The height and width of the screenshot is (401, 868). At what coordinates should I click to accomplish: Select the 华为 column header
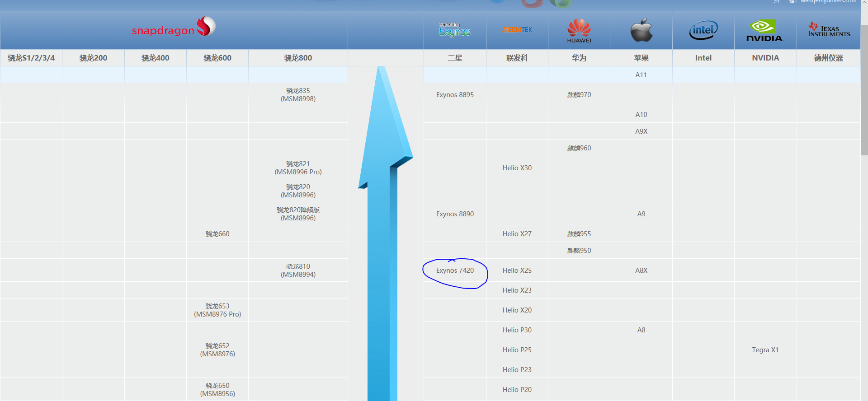[579, 58]
